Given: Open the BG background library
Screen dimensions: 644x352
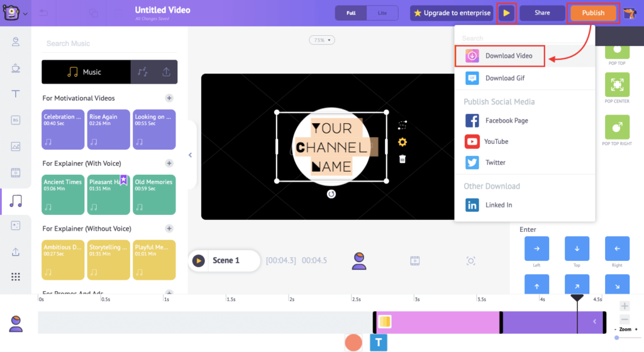Looking at the screenshot, I should click(x=16, y=120).
